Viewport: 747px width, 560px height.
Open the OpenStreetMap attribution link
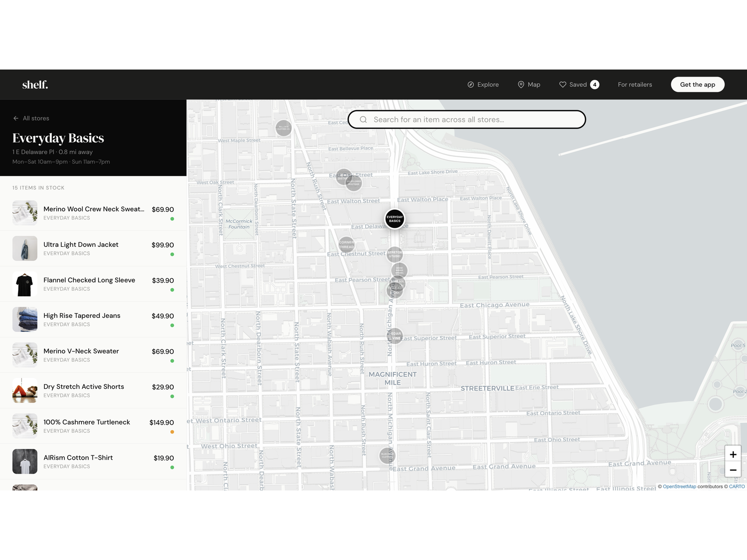click(x=679, y=486)
